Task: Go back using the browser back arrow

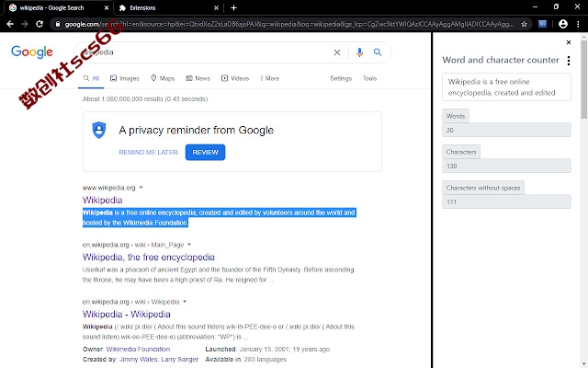Action: (10, 24)
